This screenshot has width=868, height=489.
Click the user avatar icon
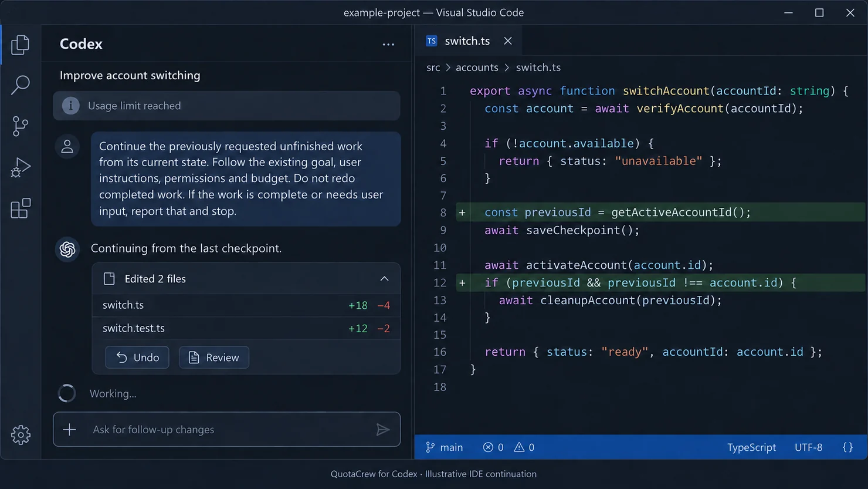click(67, 146)
